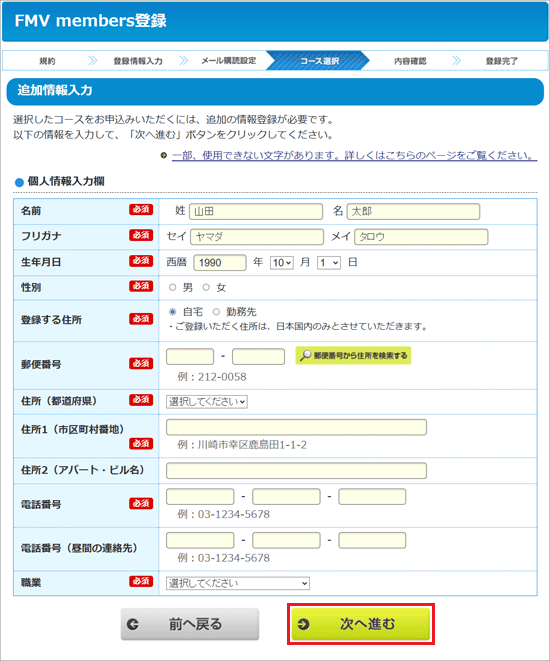
Task: Click the 名 given name field
Action: [413, 212]
